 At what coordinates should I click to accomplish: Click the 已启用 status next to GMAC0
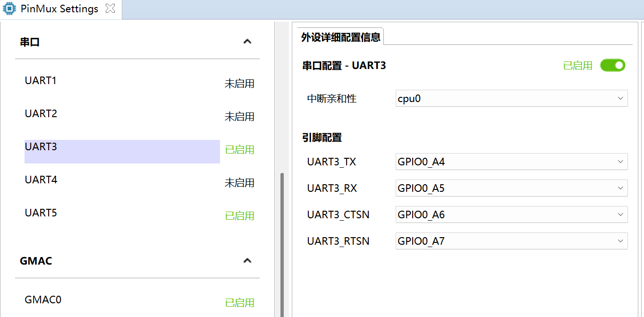pos(239,303)
